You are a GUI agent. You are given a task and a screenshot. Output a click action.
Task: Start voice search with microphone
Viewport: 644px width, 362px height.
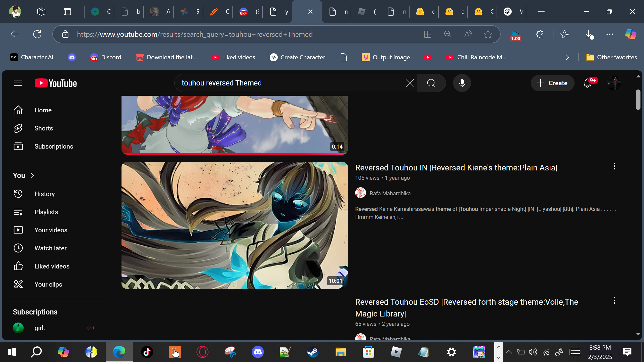coord(462,83)
